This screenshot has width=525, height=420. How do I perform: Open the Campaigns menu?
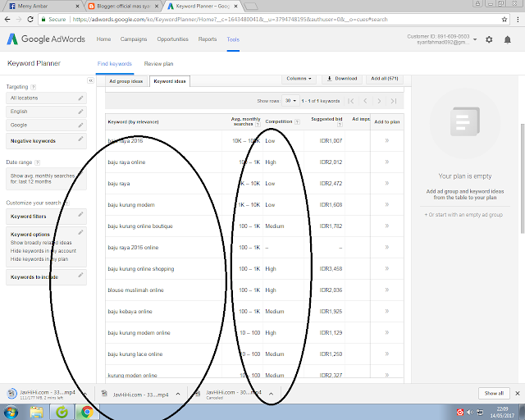click(133, 39)
